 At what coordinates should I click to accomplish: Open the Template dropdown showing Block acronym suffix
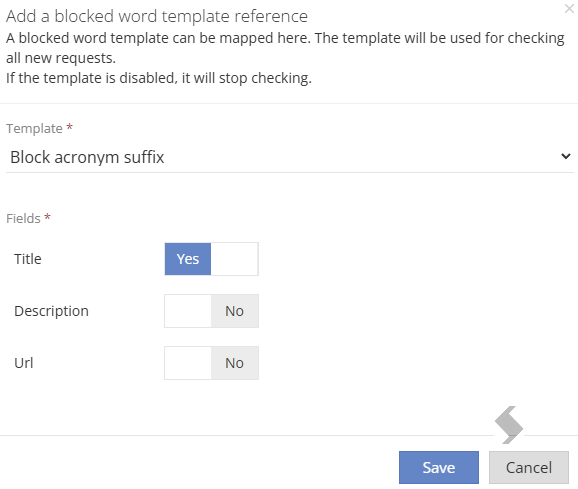(290, 157)
